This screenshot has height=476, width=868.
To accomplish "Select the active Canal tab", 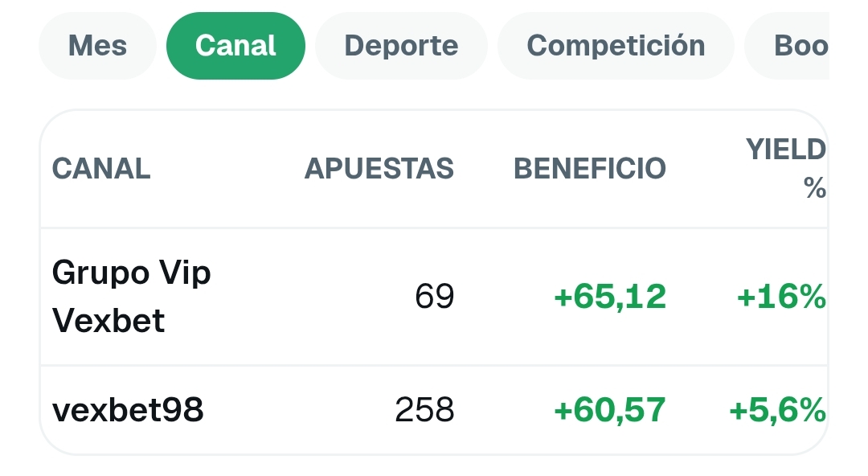I will 235,46.
